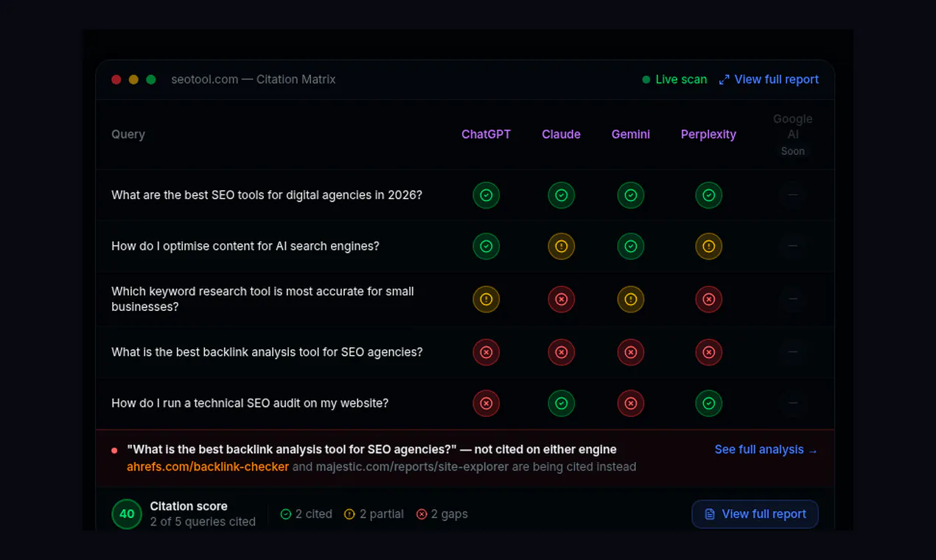Click the View full report button at bottom
The image size is (936, 560).
(755, 514)
